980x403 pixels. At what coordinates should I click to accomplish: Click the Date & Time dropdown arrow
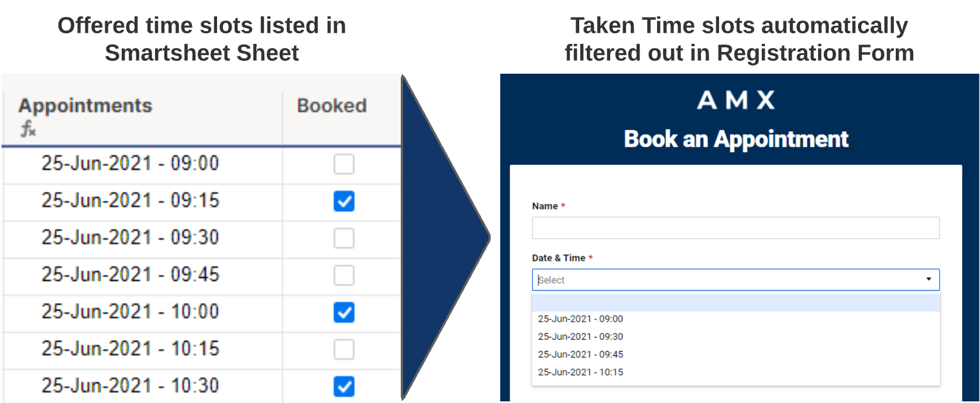928,280
